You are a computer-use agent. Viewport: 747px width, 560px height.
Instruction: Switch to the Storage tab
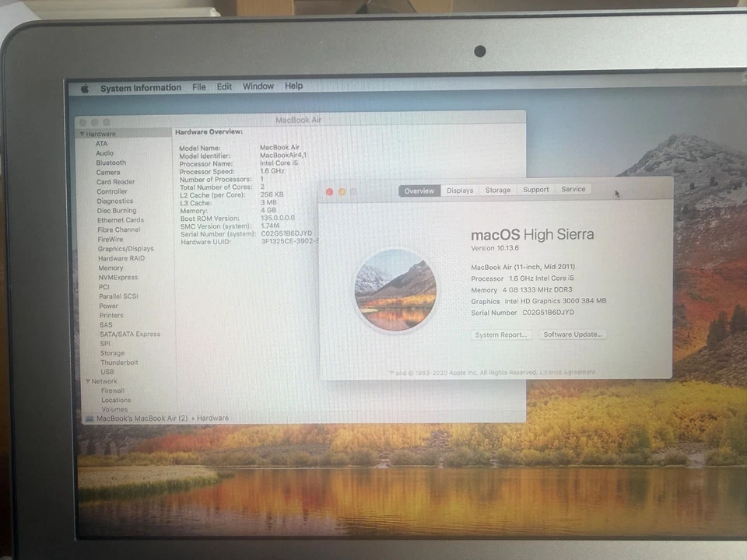(x=498, y=190)
